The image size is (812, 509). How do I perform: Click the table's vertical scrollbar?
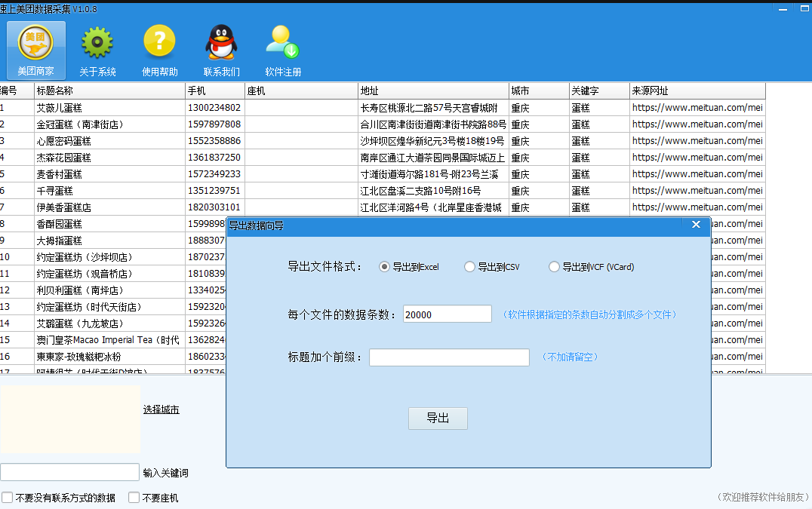coord(807,226)
